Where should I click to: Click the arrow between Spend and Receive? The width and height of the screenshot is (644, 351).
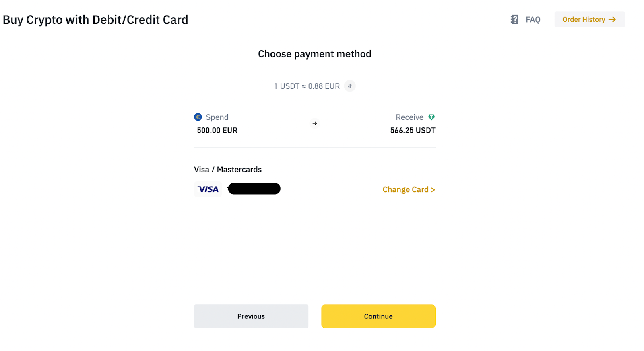[x=315, y=123]
